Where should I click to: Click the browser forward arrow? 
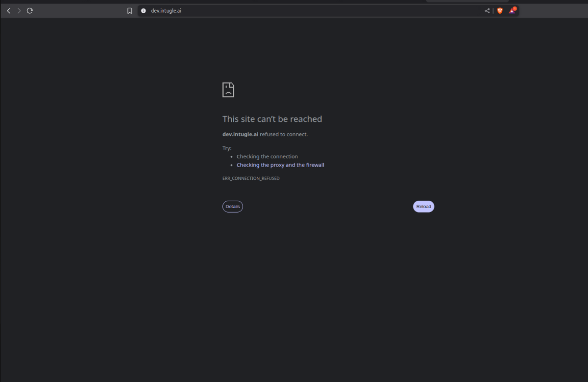(19, 11)
